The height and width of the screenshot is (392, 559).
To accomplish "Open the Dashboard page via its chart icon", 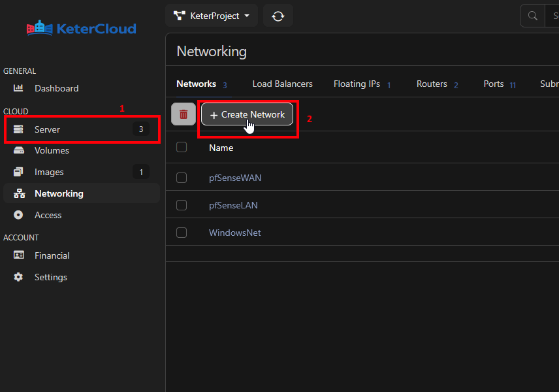I will click(x=18, y=88).
